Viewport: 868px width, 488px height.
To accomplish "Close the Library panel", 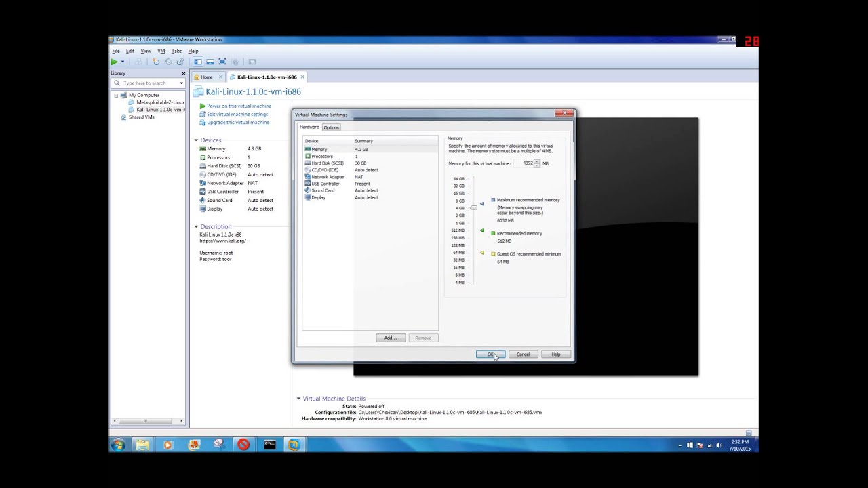I will pyautogui.click(x=183, y=73).
